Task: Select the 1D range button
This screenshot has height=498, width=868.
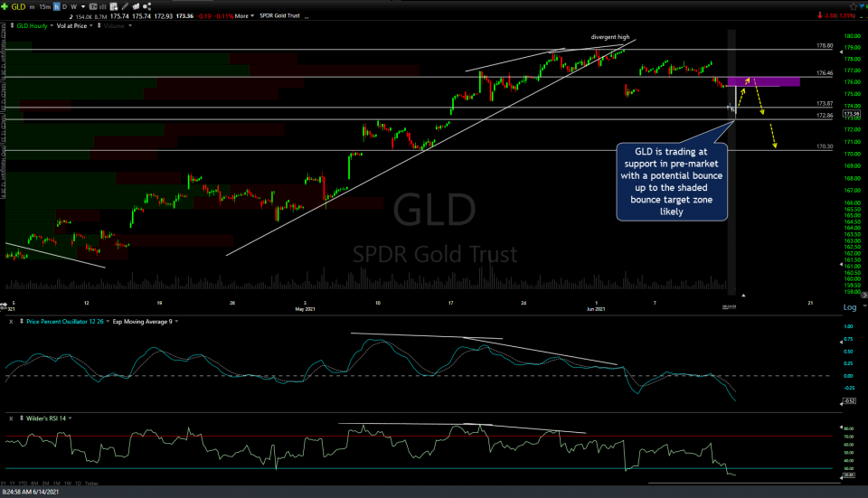Action: tap(79, 484)
